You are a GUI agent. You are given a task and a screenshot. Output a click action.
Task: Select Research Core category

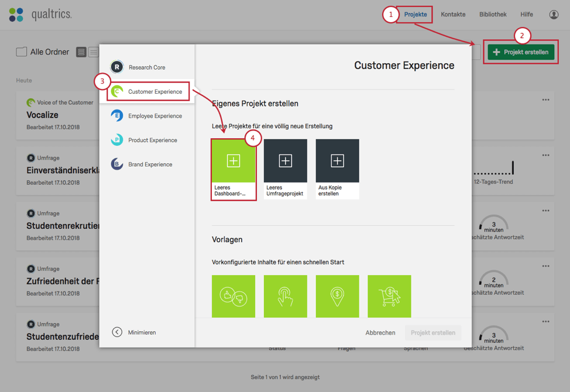tap(147, 67)
